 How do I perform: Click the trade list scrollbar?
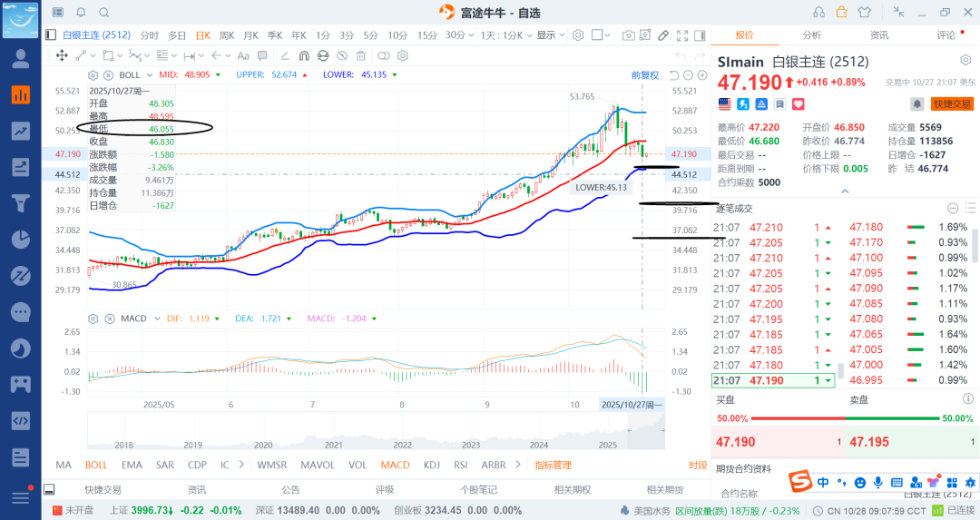(840, 371)
